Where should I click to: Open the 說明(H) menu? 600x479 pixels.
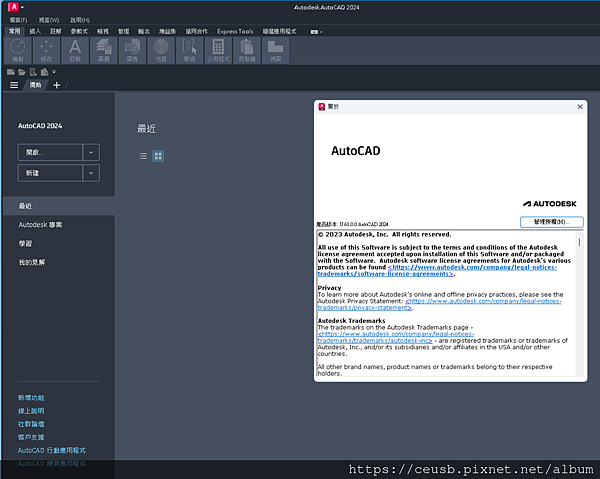pos(80,20)
